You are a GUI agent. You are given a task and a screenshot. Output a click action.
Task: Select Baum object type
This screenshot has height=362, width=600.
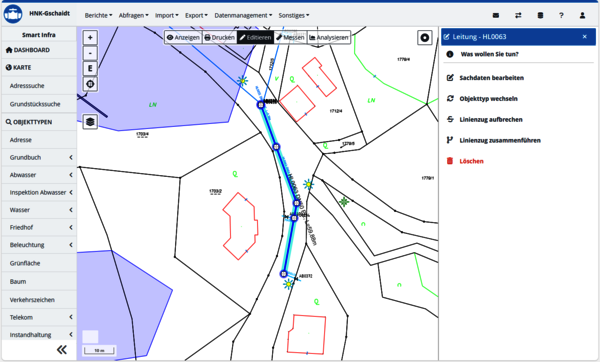tap(39, 282)
